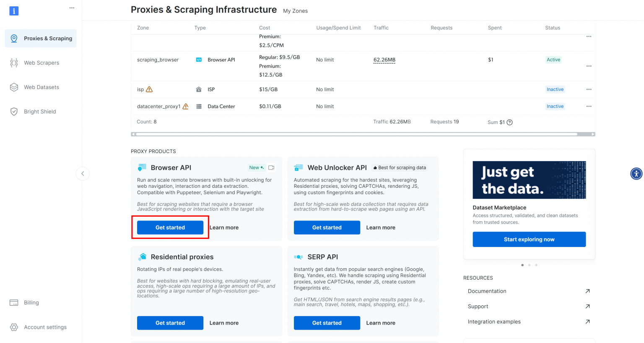Screen dimensions: 644x343
Task: Open the scraping_browser row options menu
Action: [589, 66]
